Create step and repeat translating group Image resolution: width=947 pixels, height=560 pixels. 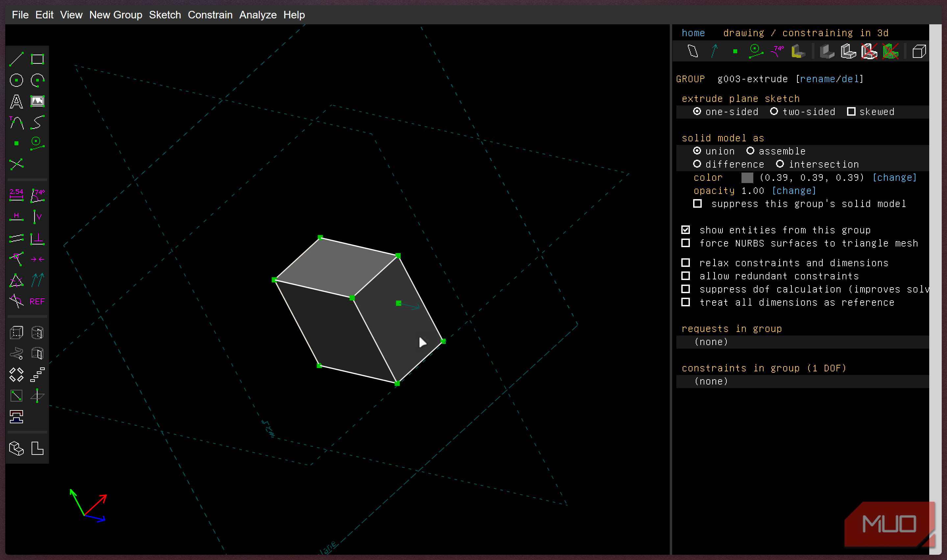tap(37, 375)
